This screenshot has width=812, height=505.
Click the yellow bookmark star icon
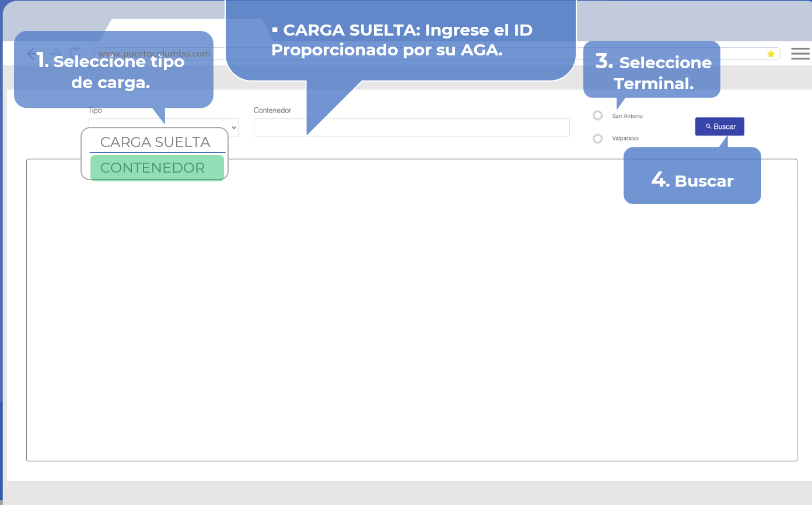tap(771, 54)
